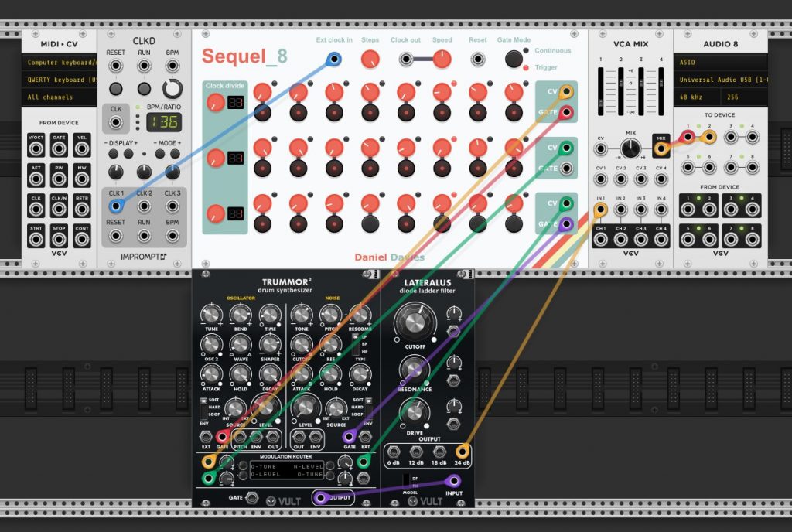Flip the oscillator SOFT/HARD/LOOP envelope switch
792x532 pixels.
pos(204,407)
